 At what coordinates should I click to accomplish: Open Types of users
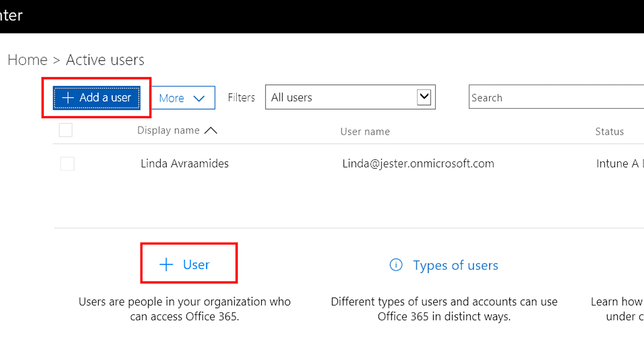pos(455,265)
